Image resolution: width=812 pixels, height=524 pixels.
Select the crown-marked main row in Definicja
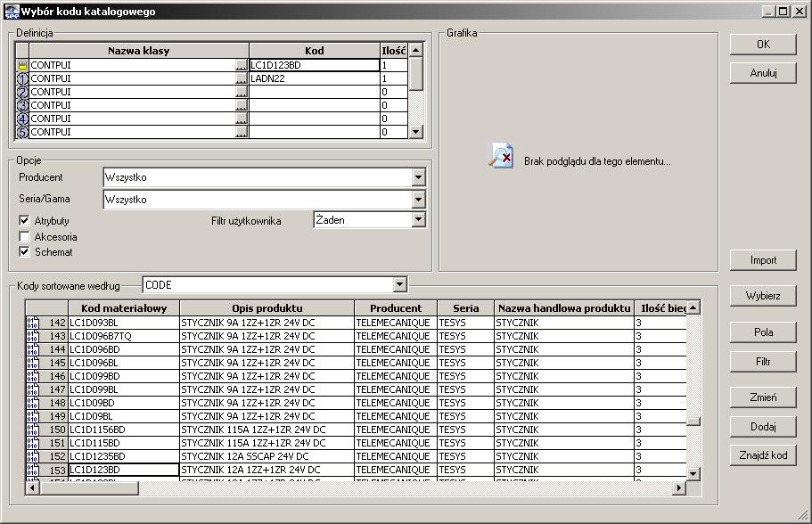tap(22, 65)
